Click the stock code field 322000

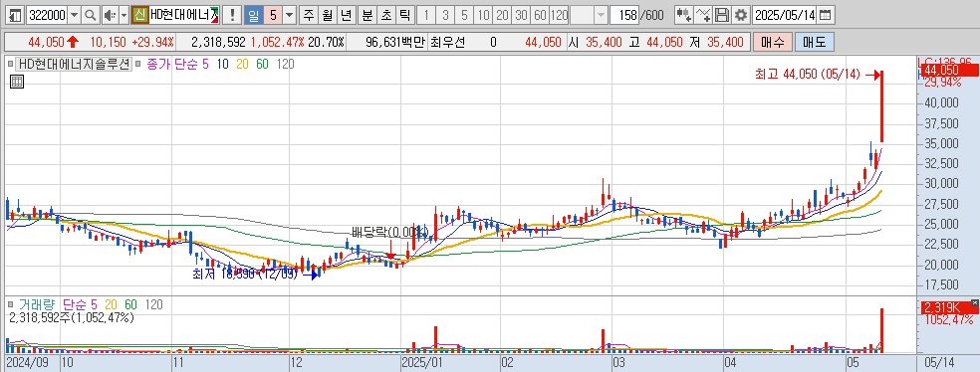click(46, 14)
